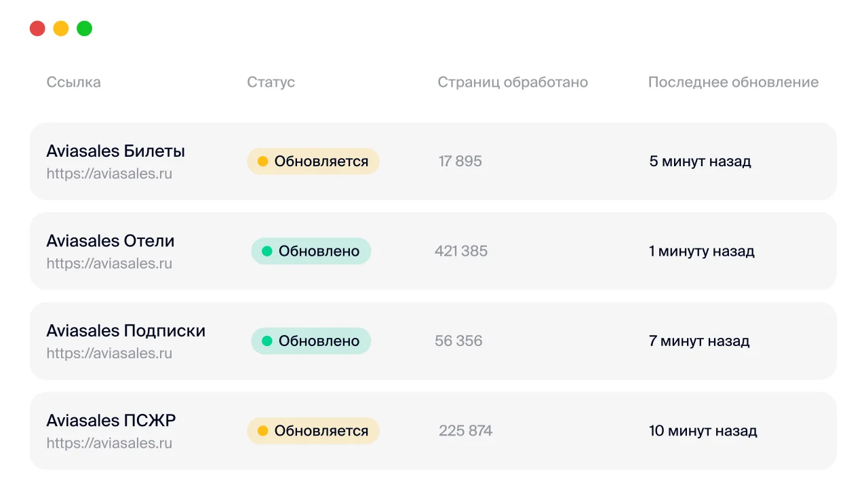
Task: Click the URL under Aviasales Билеты
Action: [x=109, y=174]
